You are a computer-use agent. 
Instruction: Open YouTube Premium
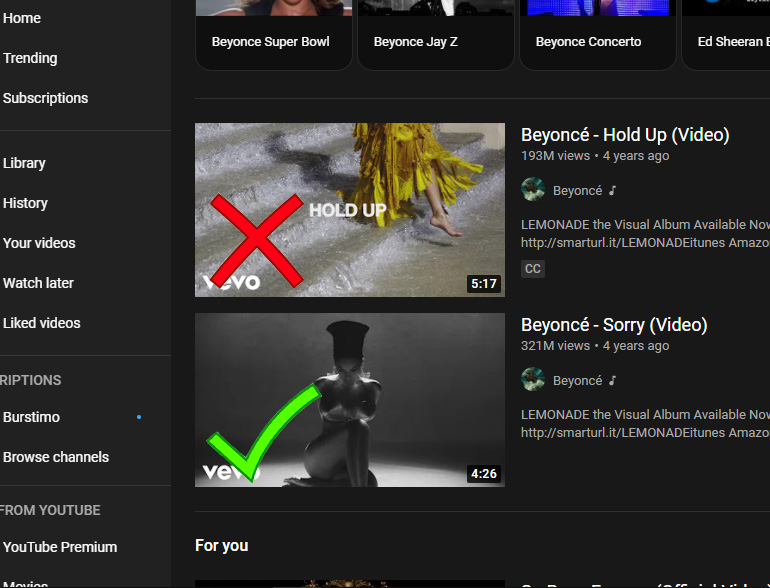pyautogui.click(x=60, y=547)
